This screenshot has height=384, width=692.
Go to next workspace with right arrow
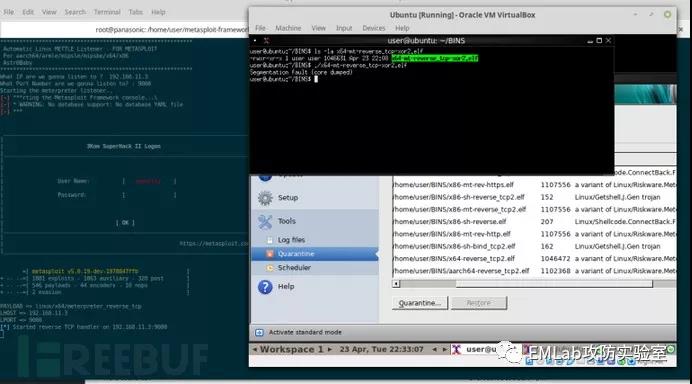[x=330, y=350]
